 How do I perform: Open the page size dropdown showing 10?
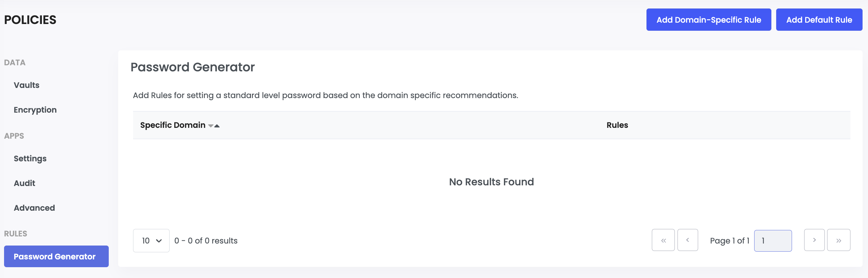(151, 240)
